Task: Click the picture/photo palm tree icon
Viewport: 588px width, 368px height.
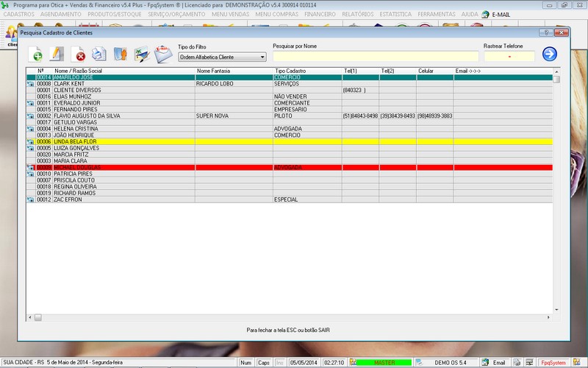Action: point(142,54)
